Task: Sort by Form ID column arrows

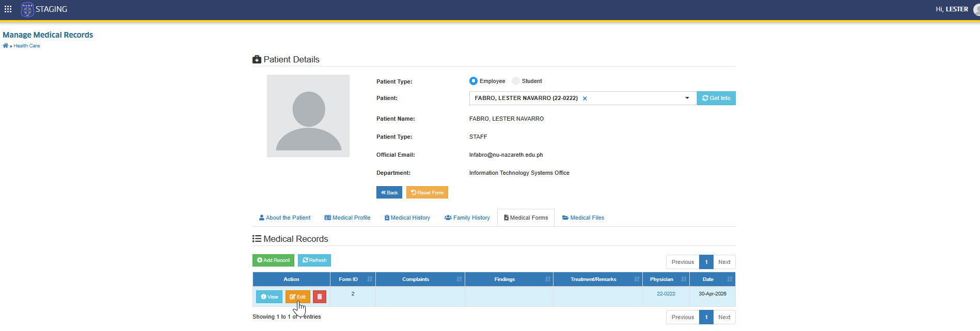Action: pyautogui.click(x=370, y=279)
